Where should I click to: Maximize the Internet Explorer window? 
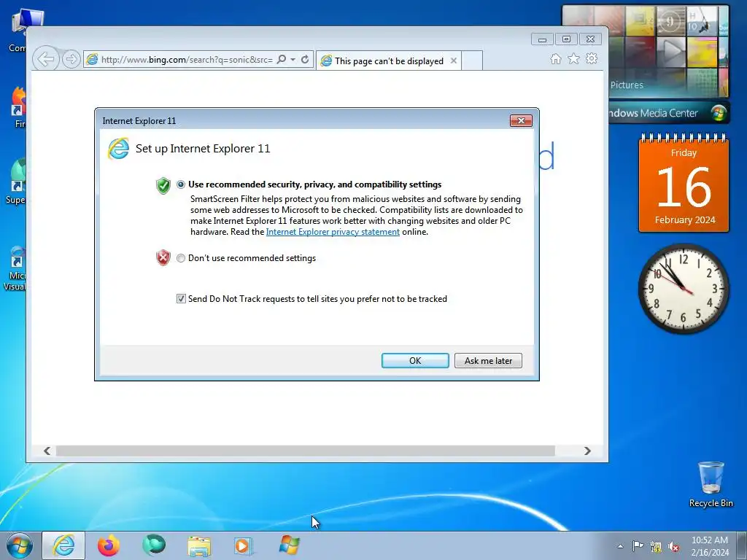566,39
